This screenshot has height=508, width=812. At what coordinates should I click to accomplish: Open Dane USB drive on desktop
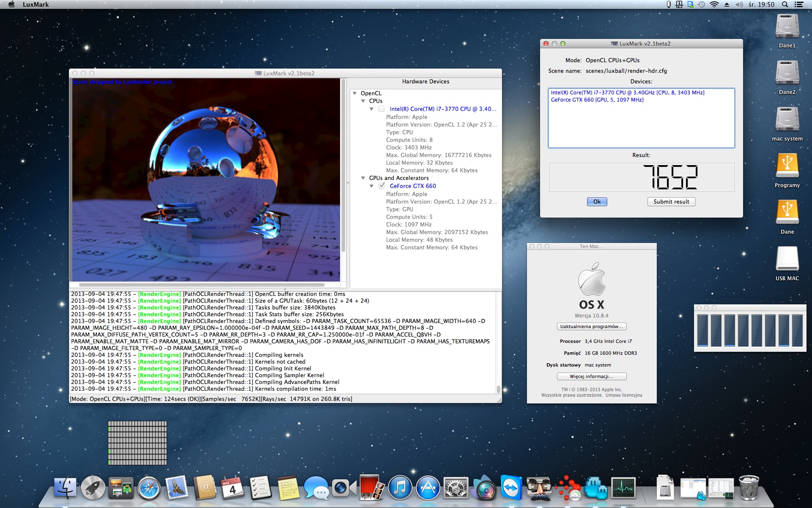pyautogui.click(x=787, y=212)
